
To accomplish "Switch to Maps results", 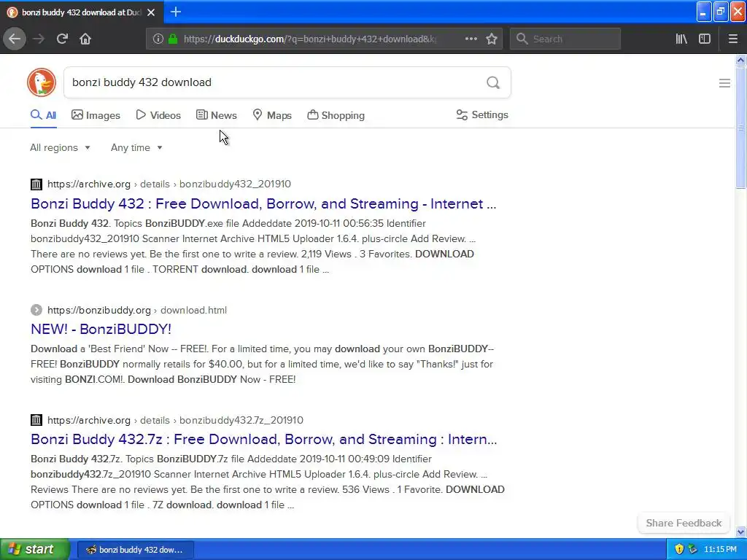I will 272,115.
